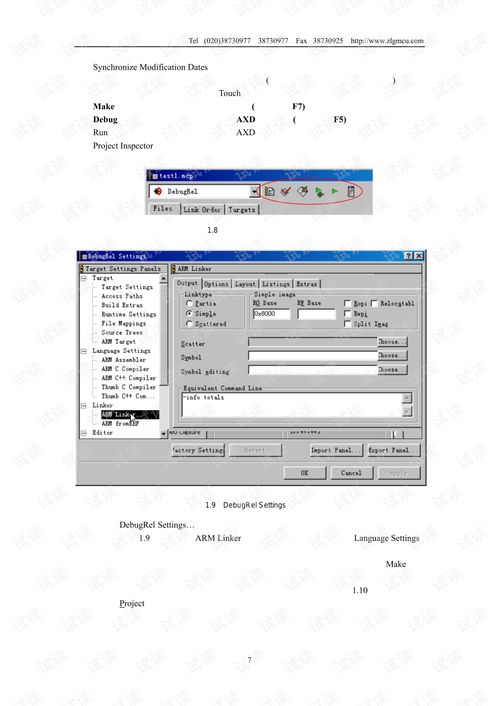
Task: Select the Scattered linktype radio button
Action: tap(189, 324)
